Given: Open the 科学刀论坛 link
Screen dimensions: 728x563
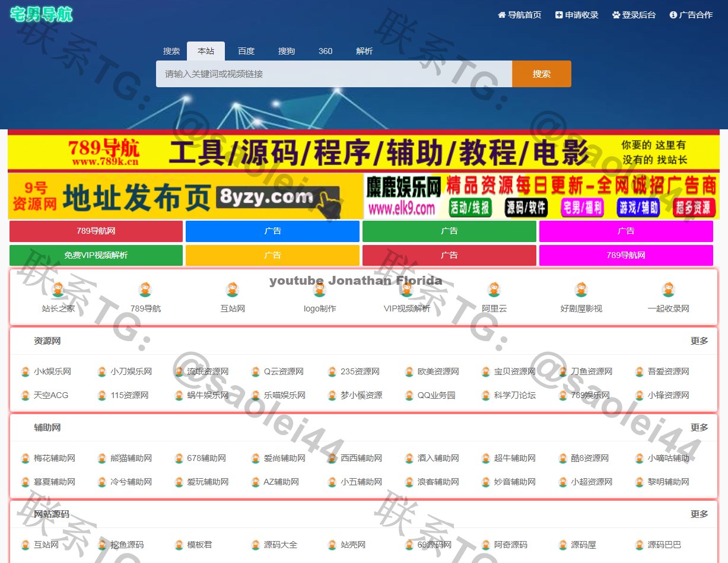Looking at the screenshot, I should (x=515, y=396).
